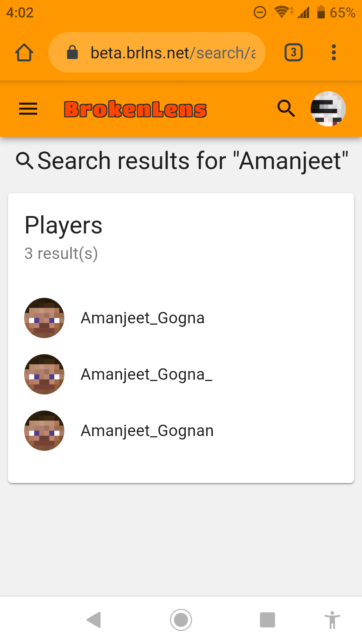Open the tab switcher showing 3 tabs
This screenshot has height=644, width=362.
[294, 52]
